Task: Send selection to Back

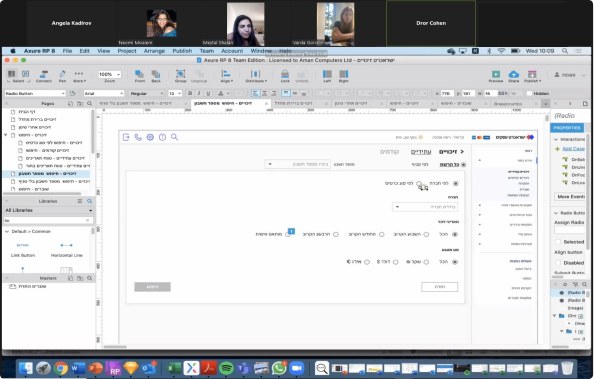Action: tap(156, 76)
